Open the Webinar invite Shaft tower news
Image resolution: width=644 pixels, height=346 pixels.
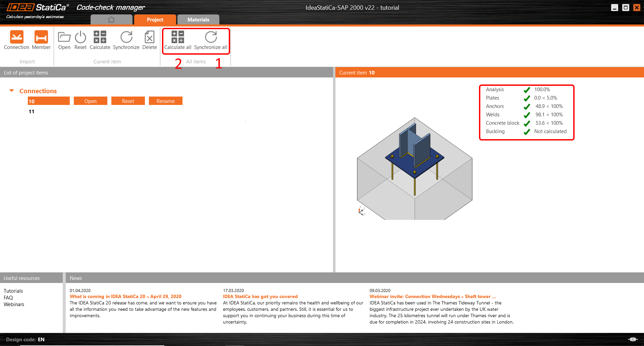433,296
